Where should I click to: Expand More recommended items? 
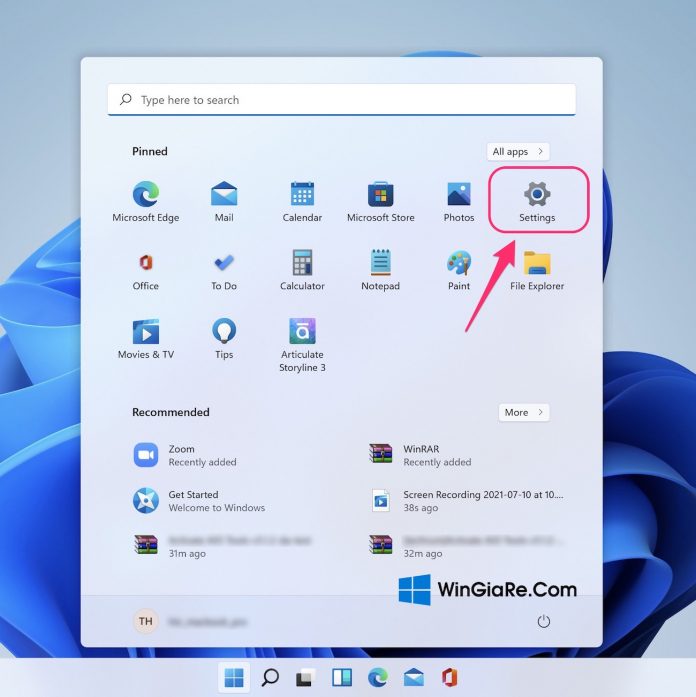524,412
